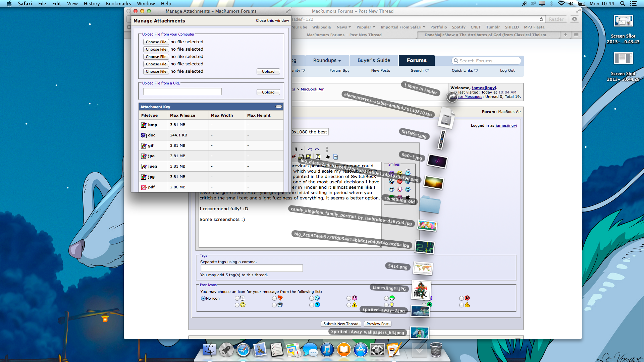Click the redo arrow in editor toolbar

[x=317, y=149]
